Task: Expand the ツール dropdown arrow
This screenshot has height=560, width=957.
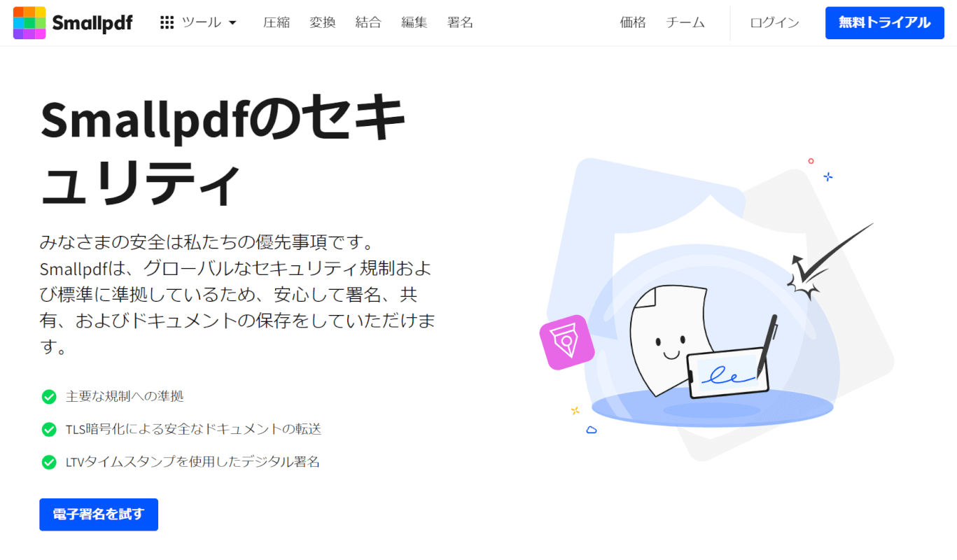Action: tap(232, 23)
